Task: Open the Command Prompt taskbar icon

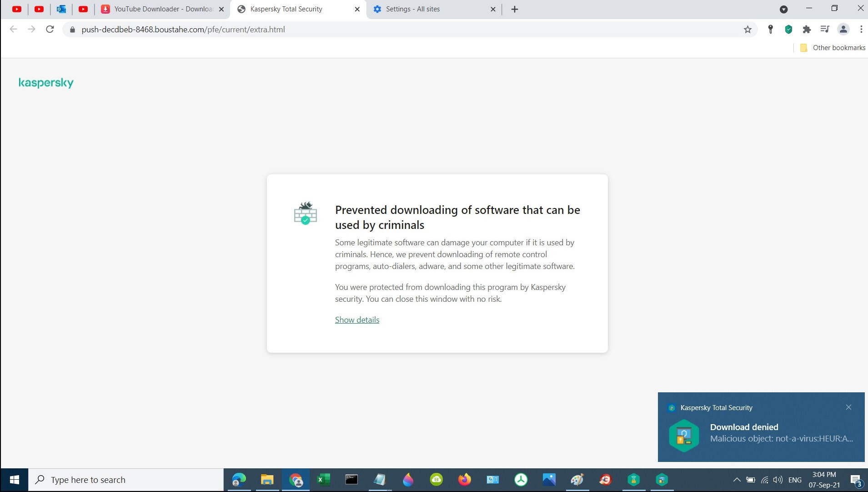Action: point(351,480)
